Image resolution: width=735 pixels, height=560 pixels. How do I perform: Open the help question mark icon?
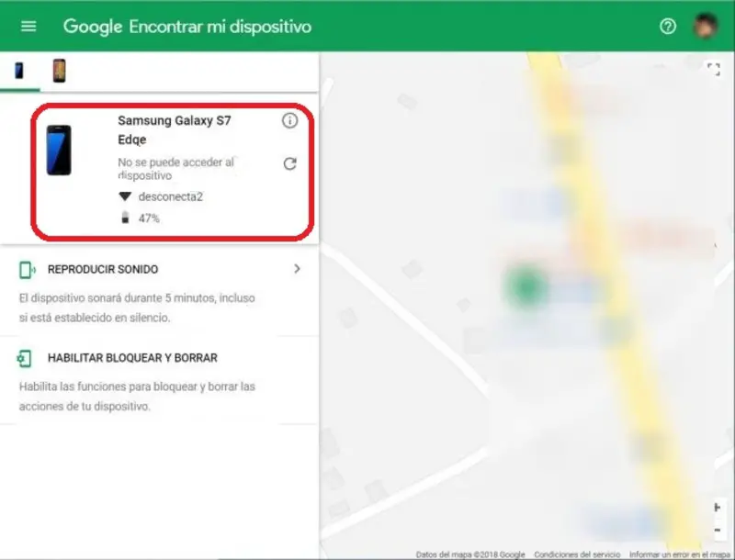[x=668, y=27]
